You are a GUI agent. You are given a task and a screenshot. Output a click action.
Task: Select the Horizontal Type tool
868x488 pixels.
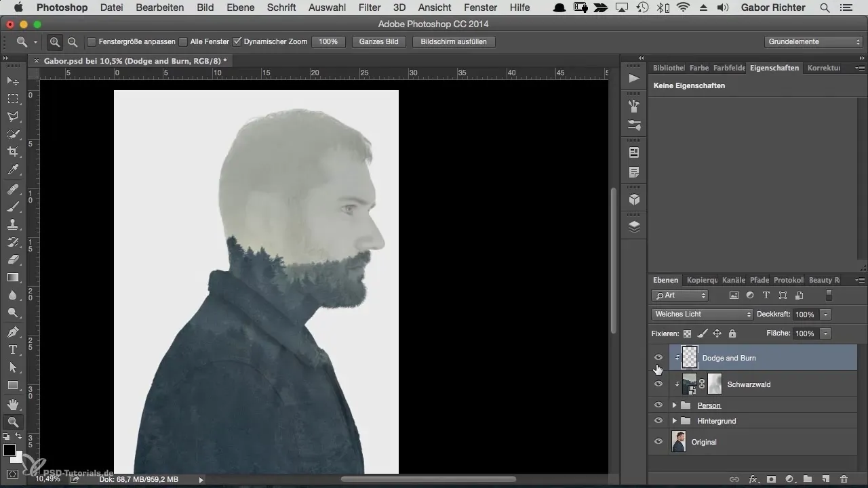pyautogui.click(x=13, y=350)
